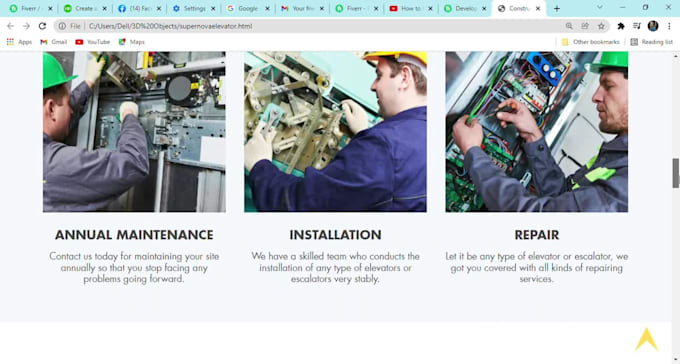This screenshot has width=680, height=364.
Task: Click the page vertical scrollbar thumb
Action: [676, 173]
